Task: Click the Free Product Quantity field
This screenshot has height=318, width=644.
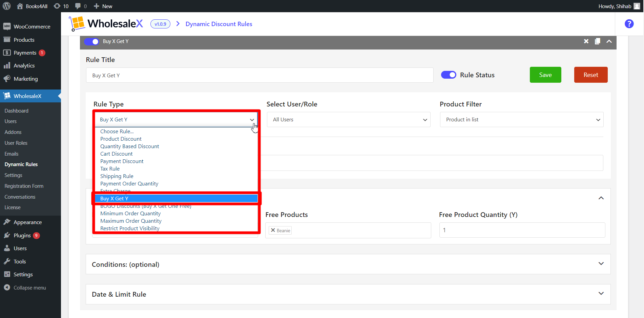Action: 522,230
